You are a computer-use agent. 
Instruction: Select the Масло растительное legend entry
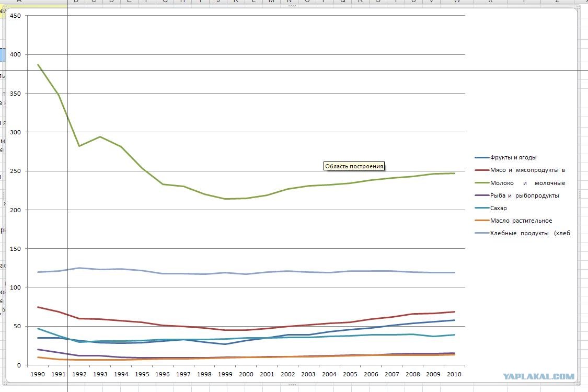pyautogui.click(x=514, y=221)
